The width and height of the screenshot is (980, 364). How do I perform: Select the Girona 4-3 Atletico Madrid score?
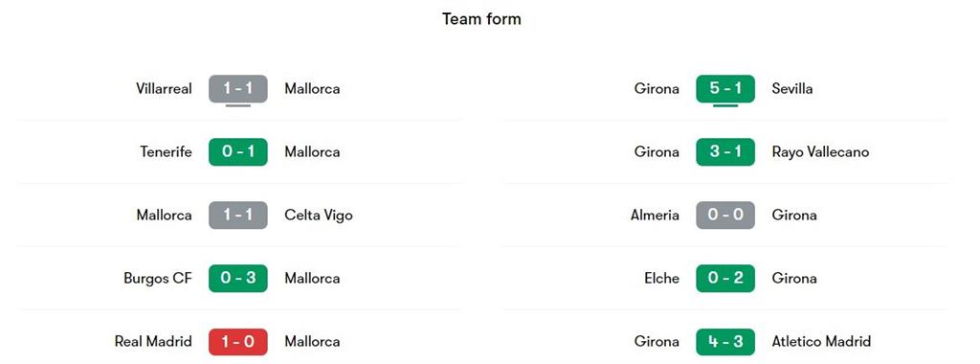pyautogui.click(x=725, y=341)
